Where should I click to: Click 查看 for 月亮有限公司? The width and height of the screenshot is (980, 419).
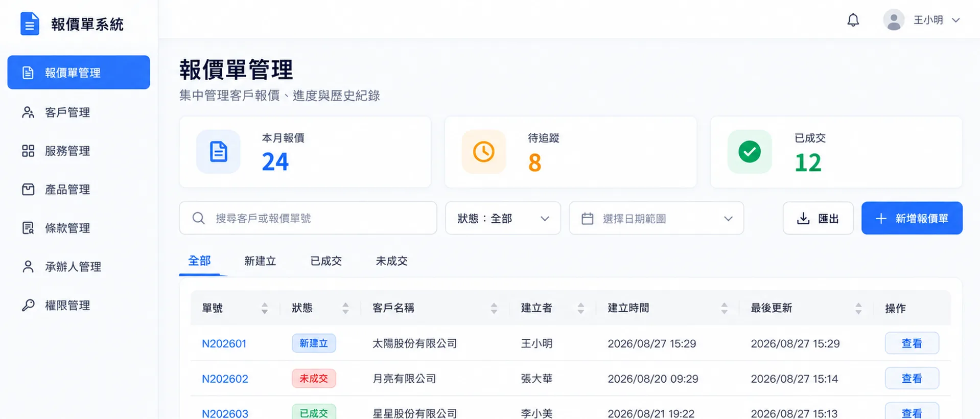click(912, 379)
